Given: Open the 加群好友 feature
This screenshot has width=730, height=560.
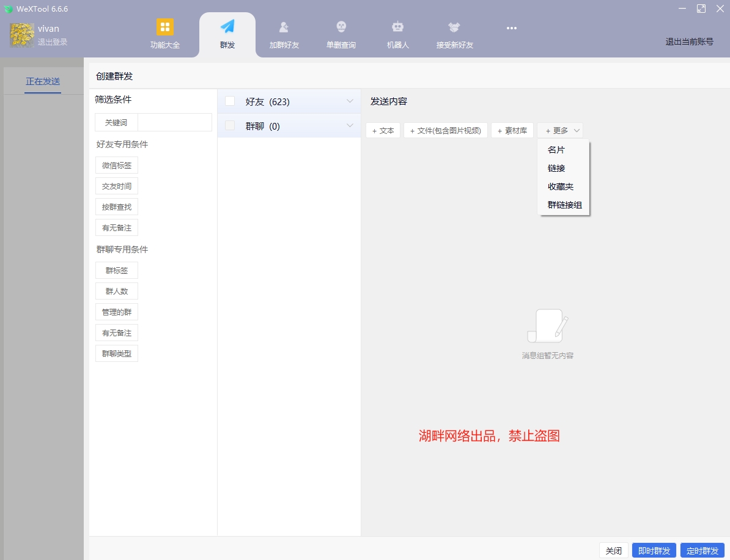Looking at the screenshot, I should (x=284, y=34).
